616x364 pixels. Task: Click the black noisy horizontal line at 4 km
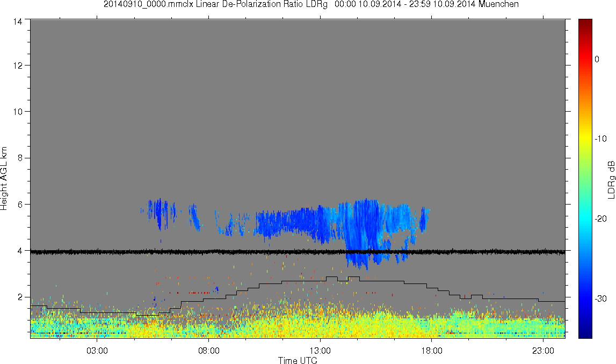[298, 252]
